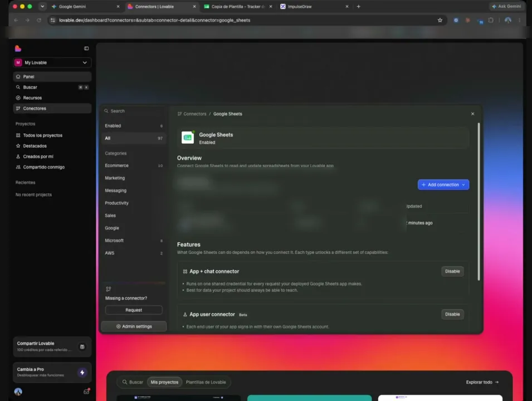Go to Panel in sidebar
Viewport: 532px width, 401px height.
(x=52, y=77)
